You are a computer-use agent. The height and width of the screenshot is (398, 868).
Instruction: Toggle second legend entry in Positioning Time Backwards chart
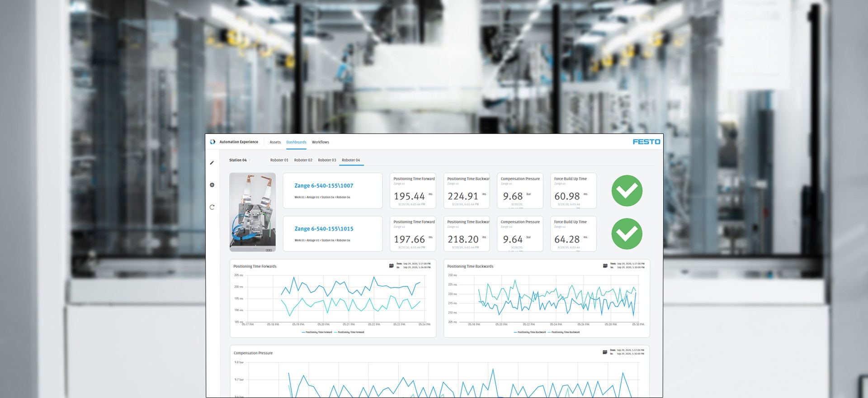tap(564, 332)
